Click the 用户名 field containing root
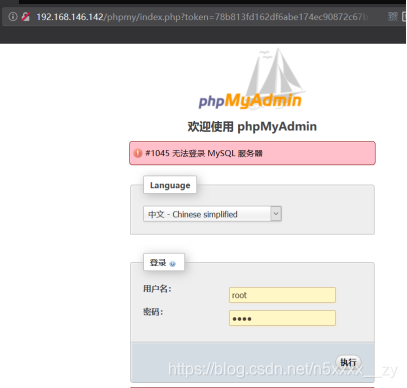The height and width of the screenshot is (388, 407). click(x=282, y=295)
